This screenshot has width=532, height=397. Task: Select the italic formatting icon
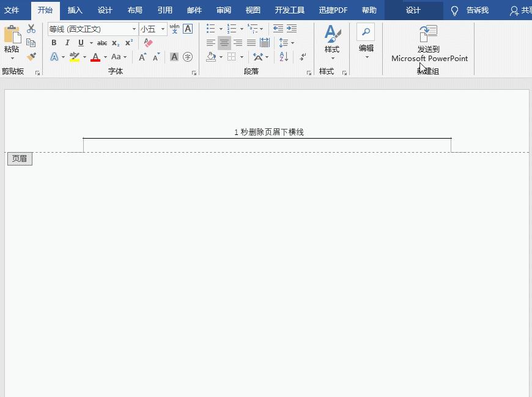tap(67, 43)
